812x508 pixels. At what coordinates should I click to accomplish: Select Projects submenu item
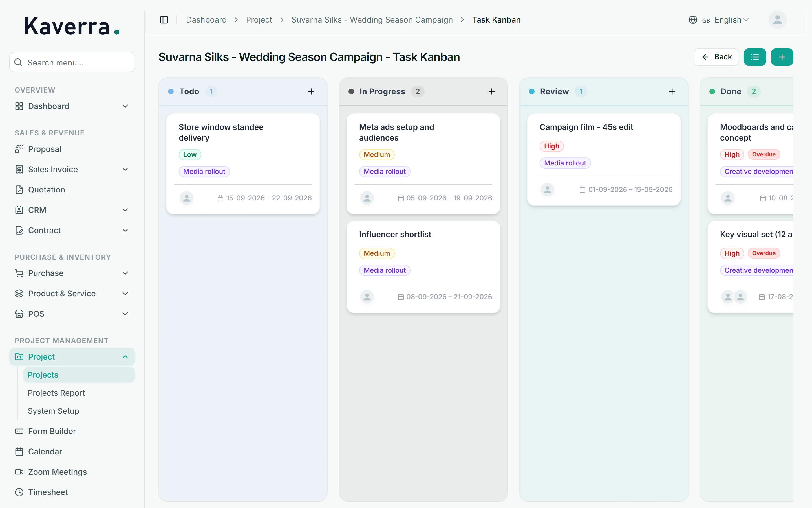[x=79, y=375]
